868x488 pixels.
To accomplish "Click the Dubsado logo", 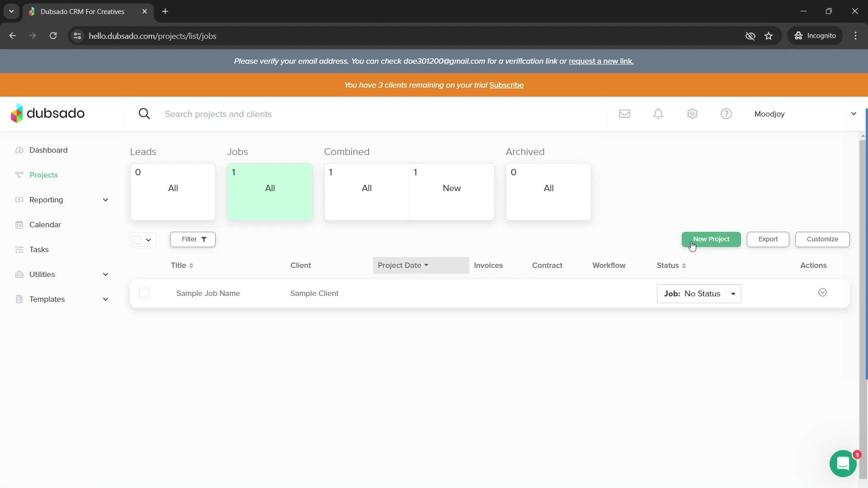I will [47, 113].
